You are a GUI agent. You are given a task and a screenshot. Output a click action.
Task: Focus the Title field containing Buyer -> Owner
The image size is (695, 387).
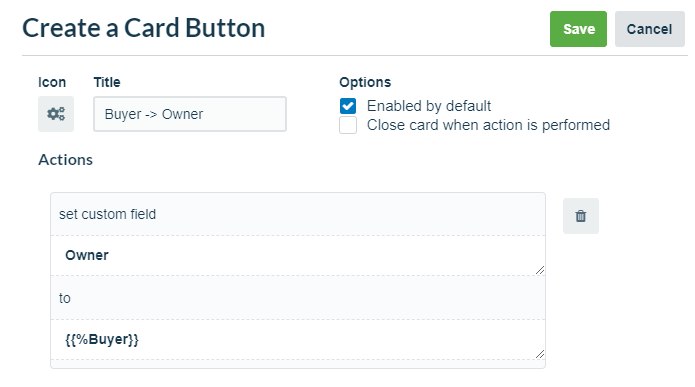click(190, 114)
